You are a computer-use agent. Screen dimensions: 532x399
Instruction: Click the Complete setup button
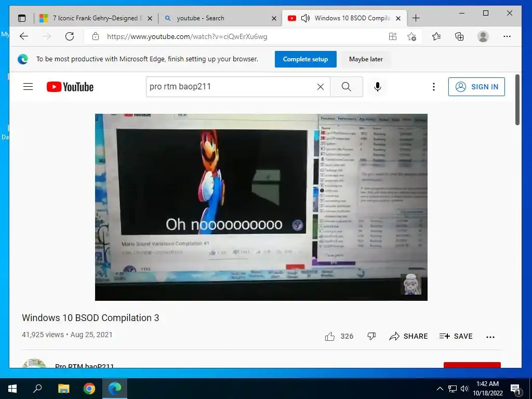tap(305, 59)
